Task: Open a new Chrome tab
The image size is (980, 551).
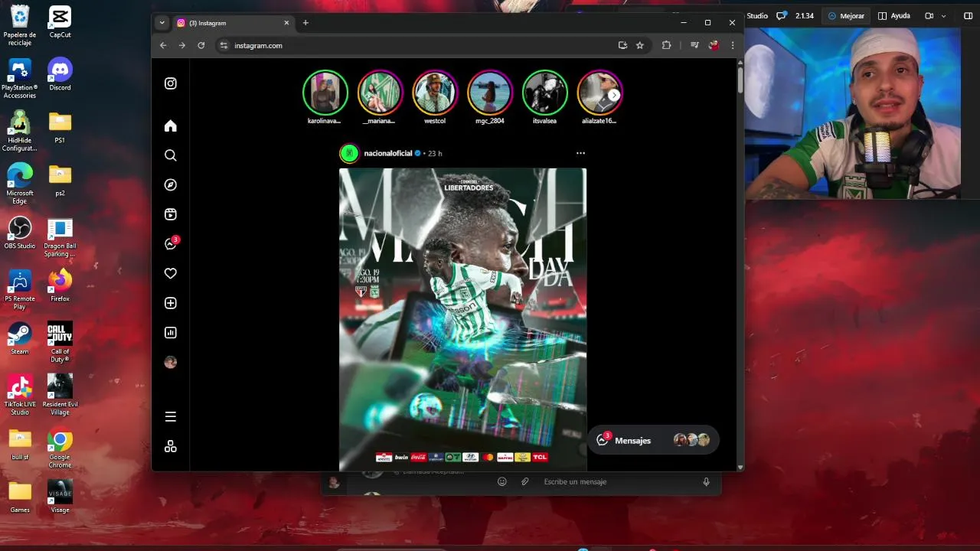Action: click(x=305, y=23)
